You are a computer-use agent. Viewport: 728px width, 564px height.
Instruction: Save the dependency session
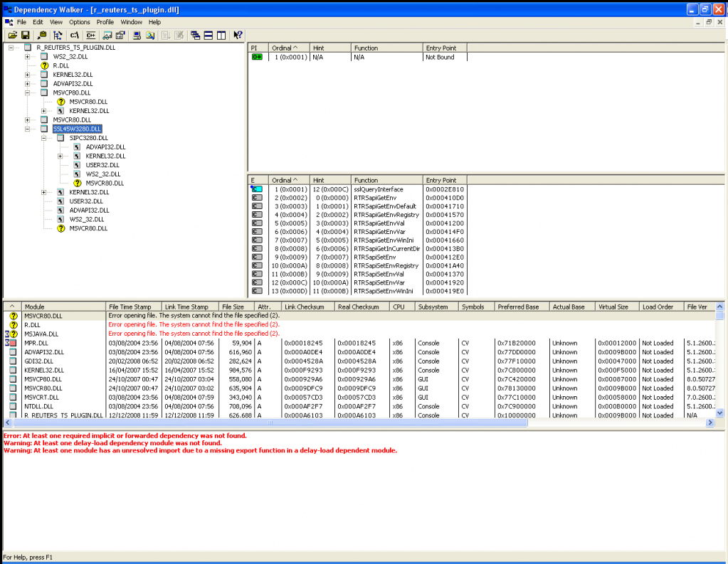tap(26, 35)
